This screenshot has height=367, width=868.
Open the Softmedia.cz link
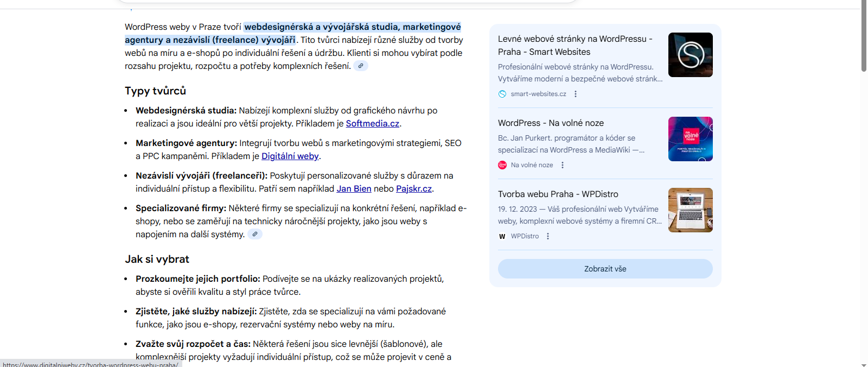point(372,123)
